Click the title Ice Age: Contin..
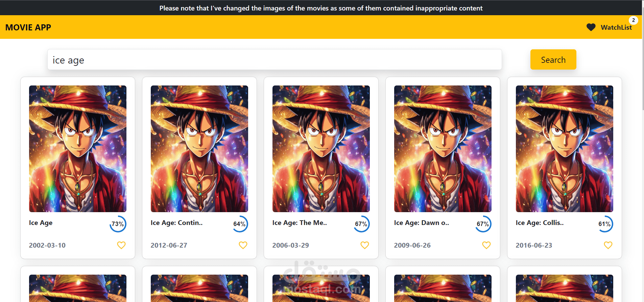The width and height of the screenshot is (644, 302). click(176, 223)
